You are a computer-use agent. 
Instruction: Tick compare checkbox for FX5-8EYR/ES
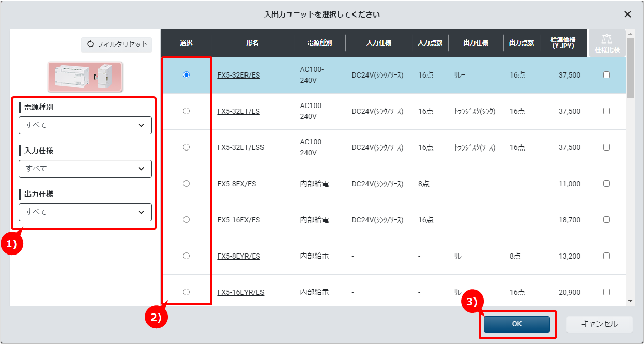pos(606,256)
